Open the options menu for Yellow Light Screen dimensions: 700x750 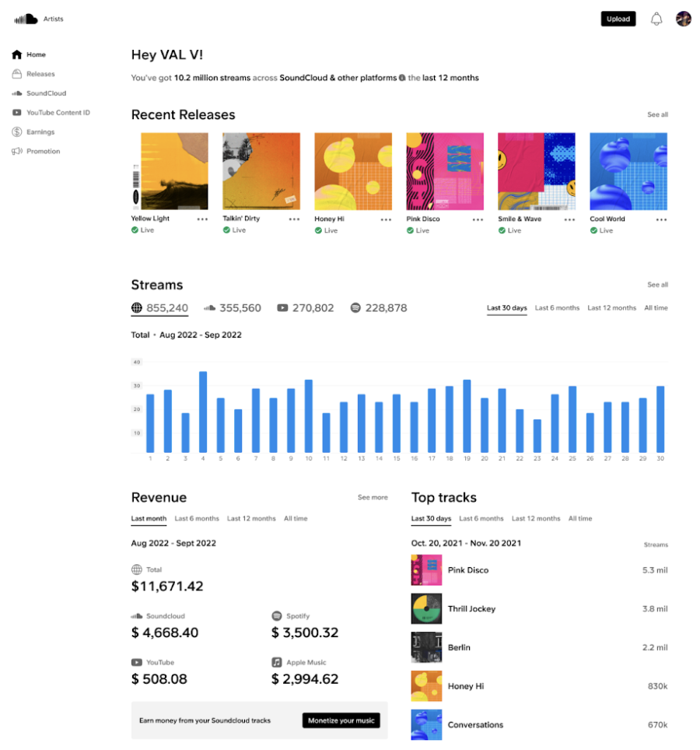(202, 219)
